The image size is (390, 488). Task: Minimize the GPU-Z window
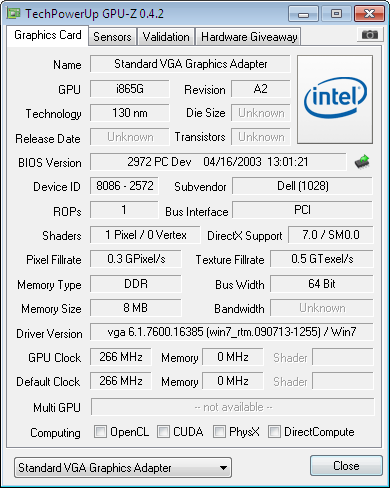coord(303,14)
